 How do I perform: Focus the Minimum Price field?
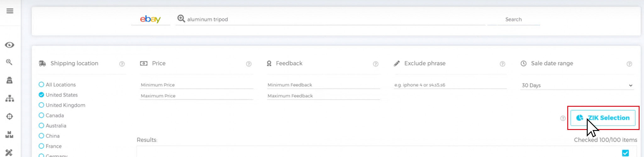pyautogui.click(x=197, y=85)
